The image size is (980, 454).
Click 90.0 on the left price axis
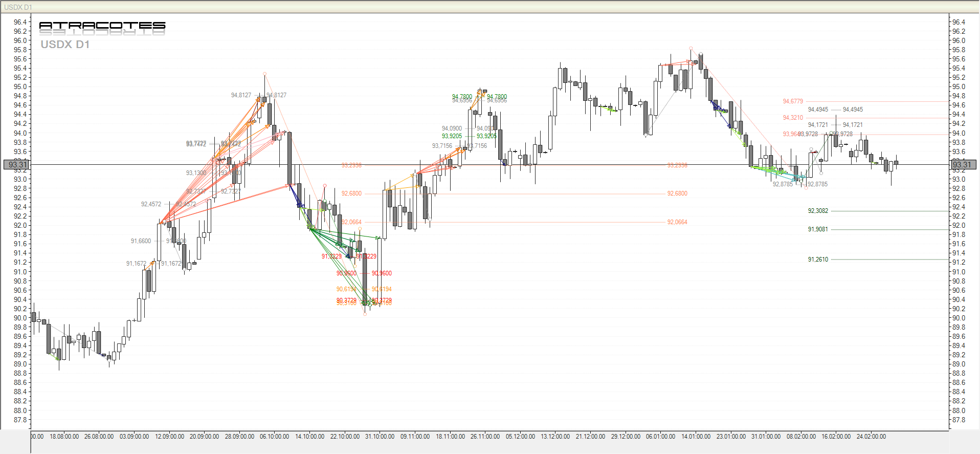pyautogui.click(x=20, y=318)
